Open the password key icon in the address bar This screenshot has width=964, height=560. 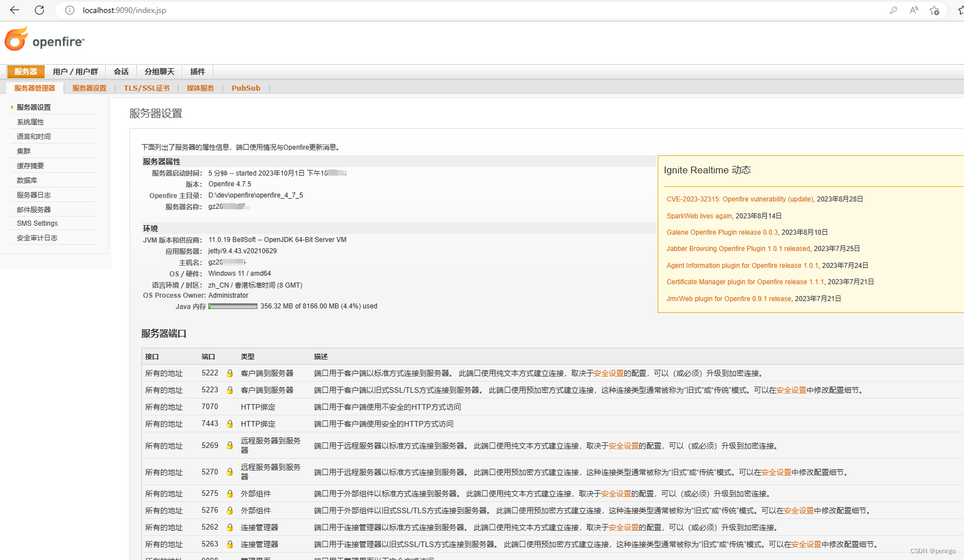pos(893,10)
